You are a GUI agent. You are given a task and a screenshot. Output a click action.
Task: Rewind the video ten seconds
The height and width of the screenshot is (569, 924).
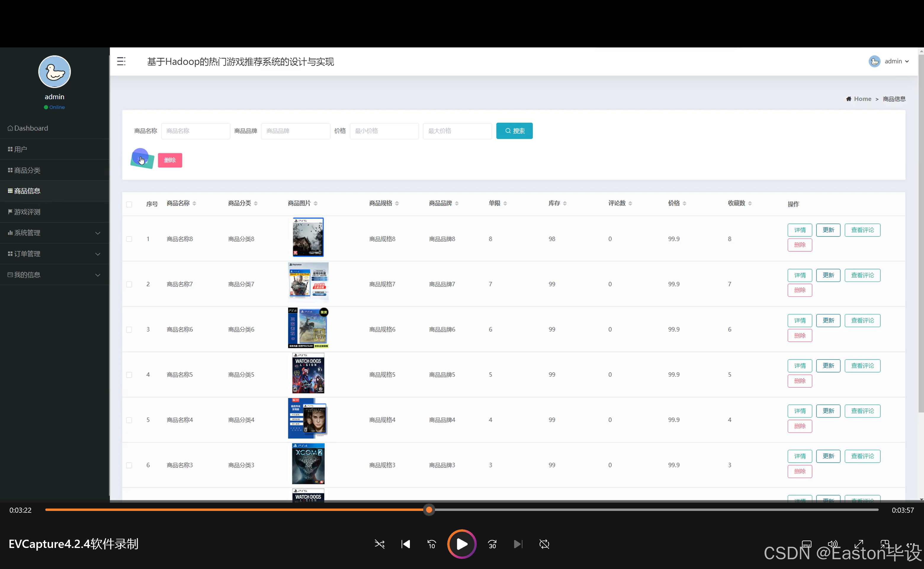click(431, 544)
